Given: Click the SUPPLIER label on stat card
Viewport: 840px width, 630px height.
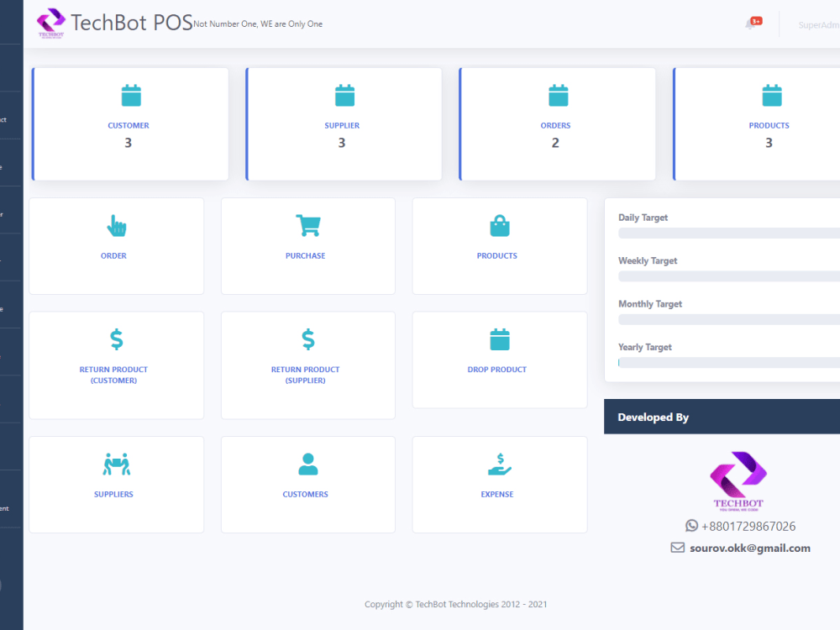Looking at the screenshot, I should (x=342, y=125).
